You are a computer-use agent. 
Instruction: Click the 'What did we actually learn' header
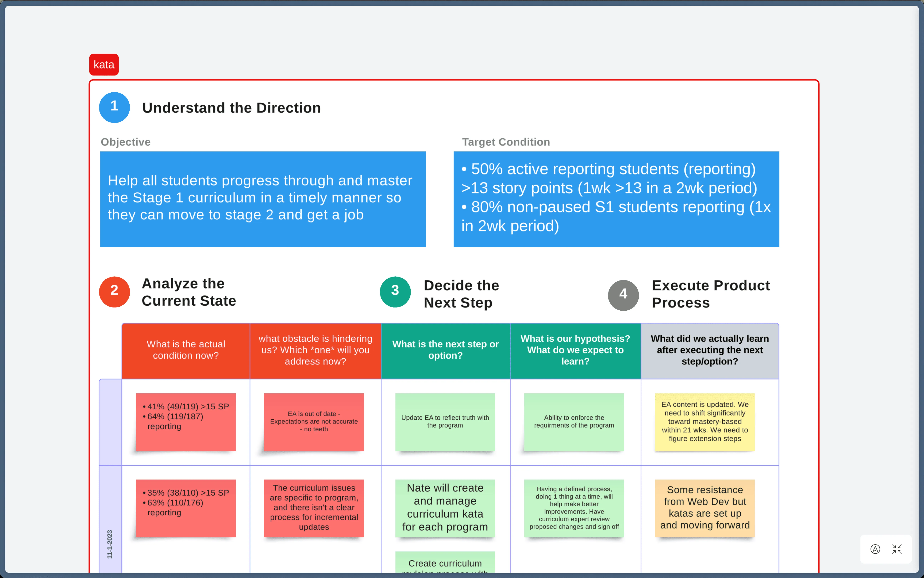pyautogui.click(x=710, y=351)
